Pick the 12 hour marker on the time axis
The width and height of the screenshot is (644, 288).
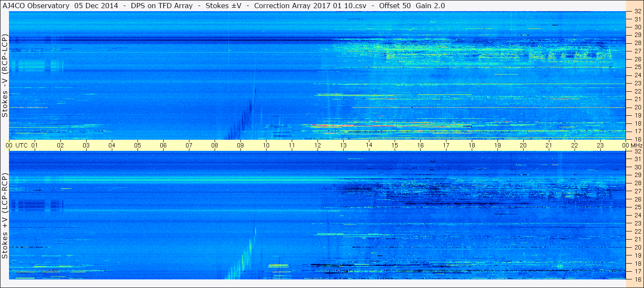(318, 145)
